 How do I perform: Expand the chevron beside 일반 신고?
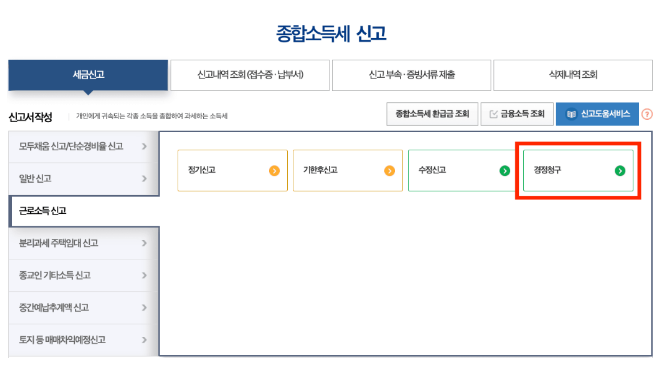pos(144,179)
